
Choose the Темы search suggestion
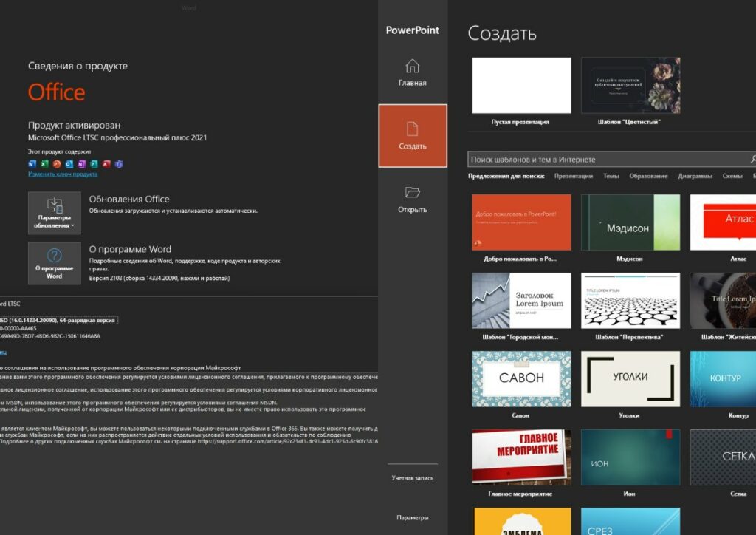[x=611, y=176]
